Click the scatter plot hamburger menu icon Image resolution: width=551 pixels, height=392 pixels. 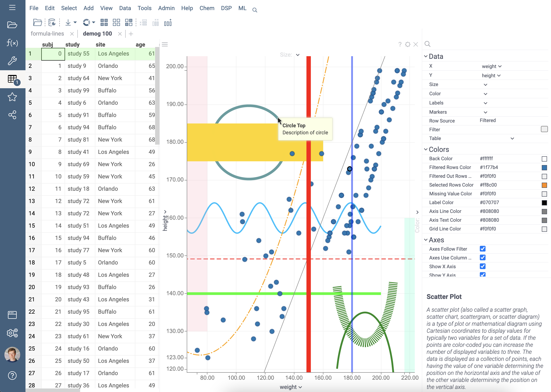[165, 44]
